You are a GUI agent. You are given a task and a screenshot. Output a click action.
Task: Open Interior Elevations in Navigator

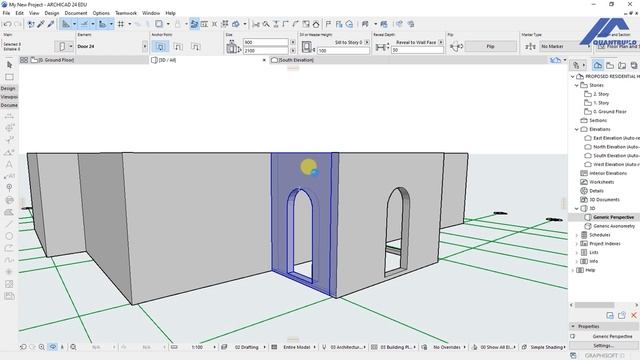(608, 173)
